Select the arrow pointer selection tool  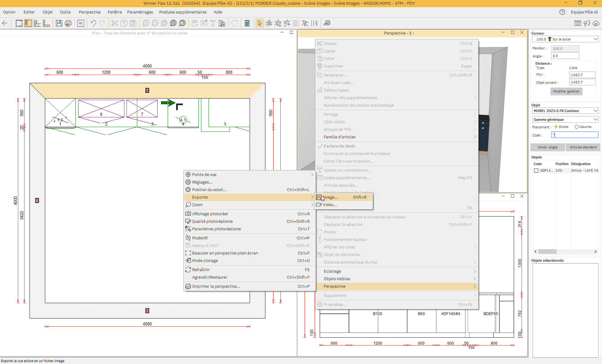pos(259,23)
